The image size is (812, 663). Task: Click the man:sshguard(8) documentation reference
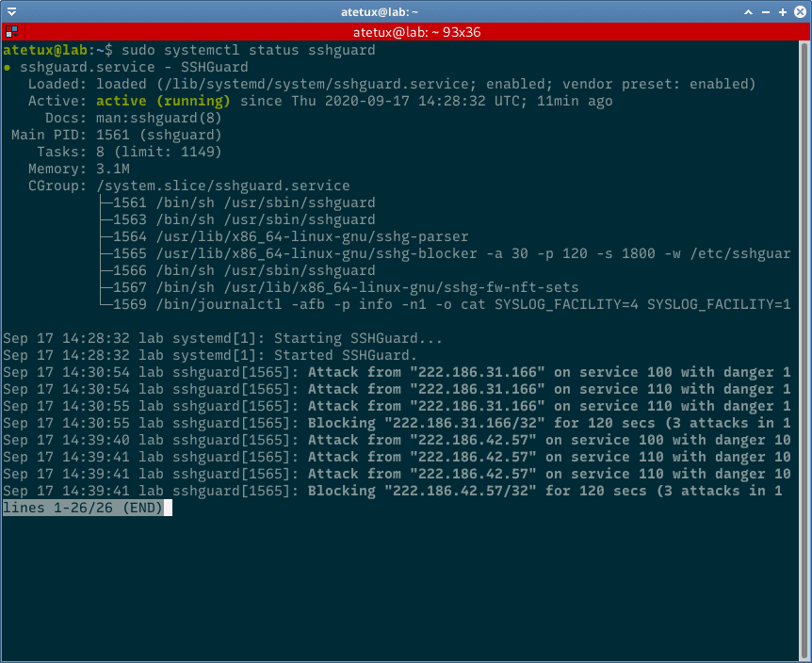(160, 118)
